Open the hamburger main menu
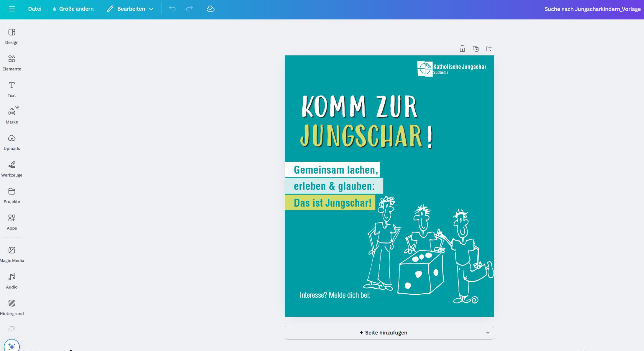This screenshot has height=351, width=644. point(12,9)
